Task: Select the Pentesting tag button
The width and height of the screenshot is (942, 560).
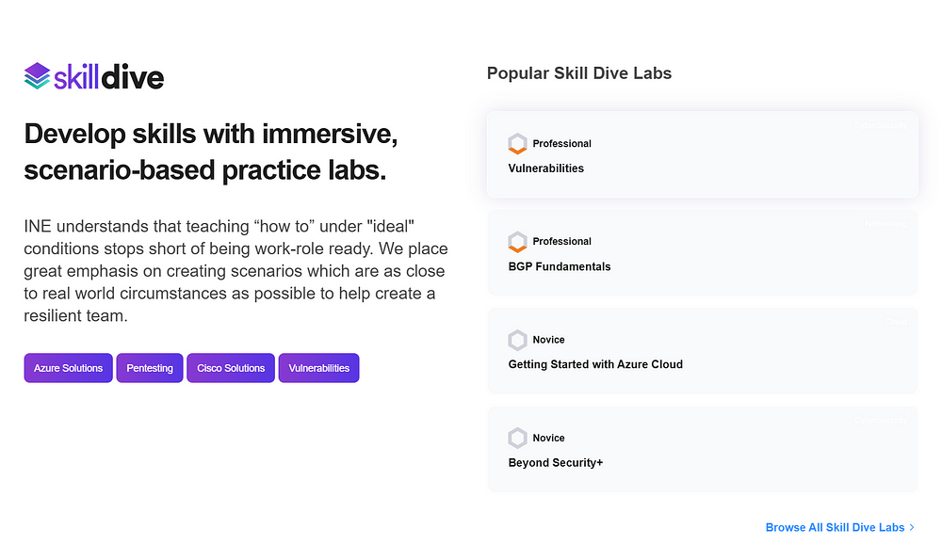Action: [150, 368]
